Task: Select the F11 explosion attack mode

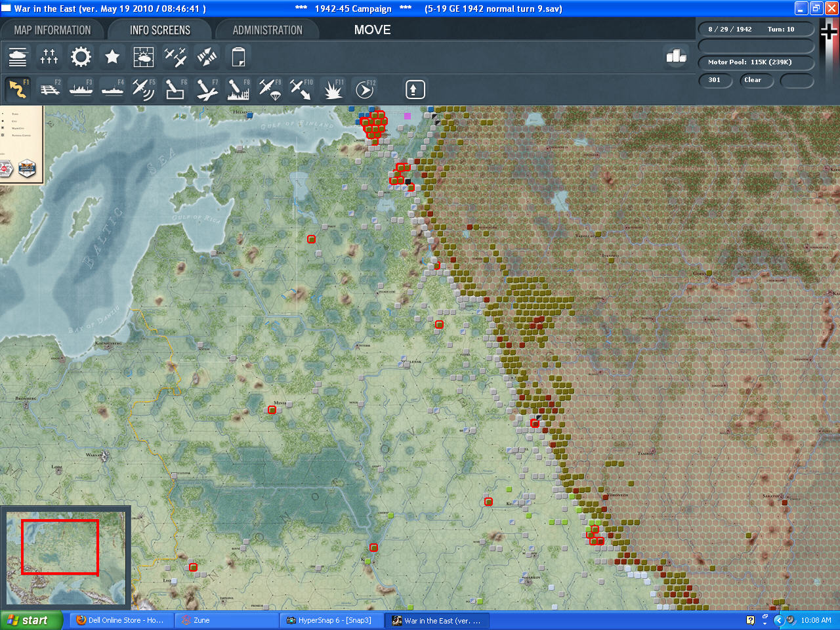Action: tap(333, 89)
